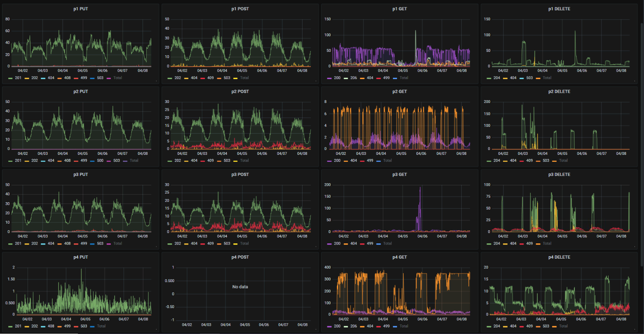644x334 pixels.
Task: Toggle the Total series in p3 POST legend
Action: [244, 243]
